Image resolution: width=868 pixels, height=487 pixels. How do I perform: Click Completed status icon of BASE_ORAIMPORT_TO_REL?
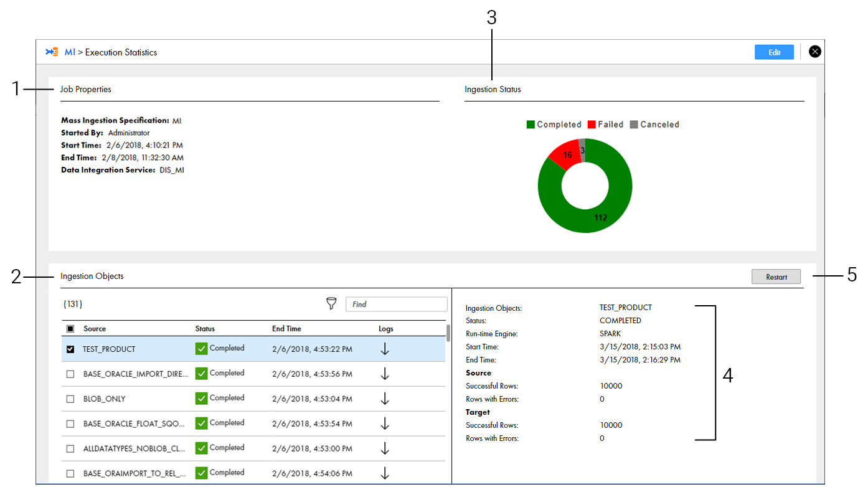(201, 473)
